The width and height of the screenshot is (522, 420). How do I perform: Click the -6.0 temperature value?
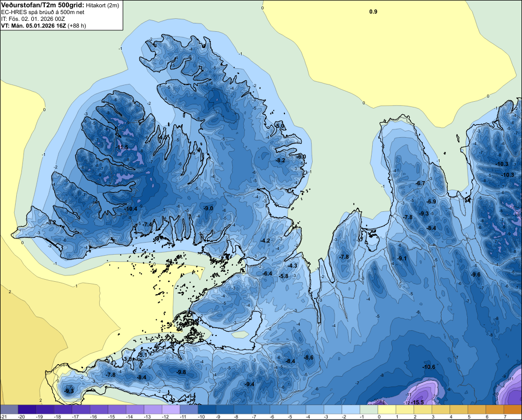301,157
